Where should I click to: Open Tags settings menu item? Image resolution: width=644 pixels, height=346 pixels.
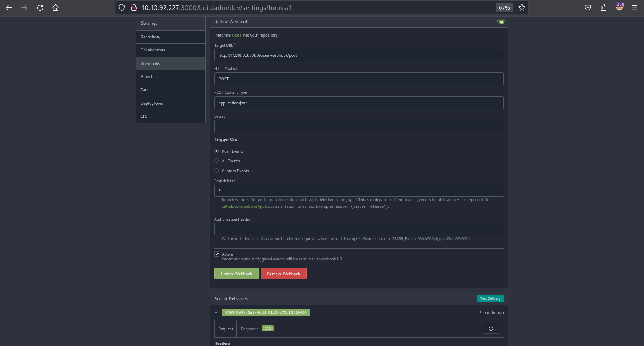171,90
